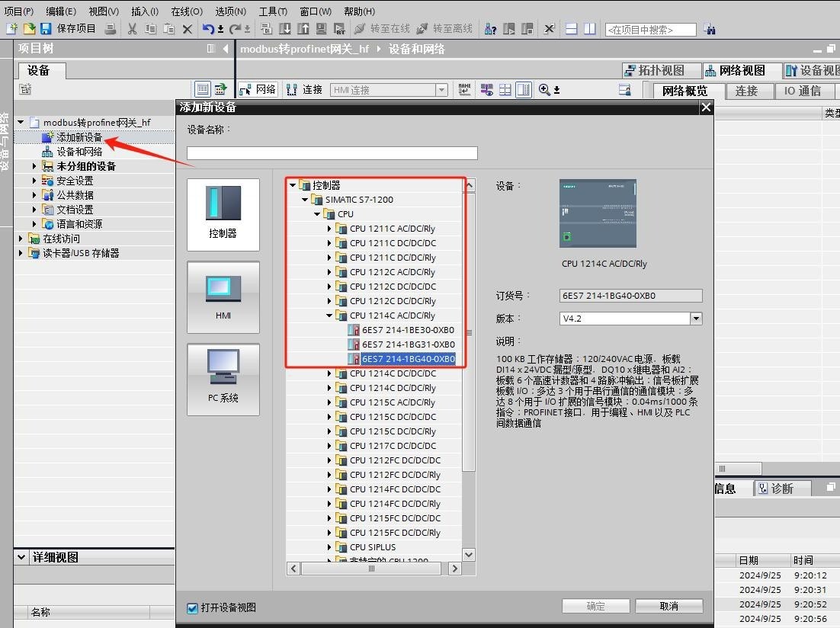Select 添加新设备 in project tree

(79, 137)
